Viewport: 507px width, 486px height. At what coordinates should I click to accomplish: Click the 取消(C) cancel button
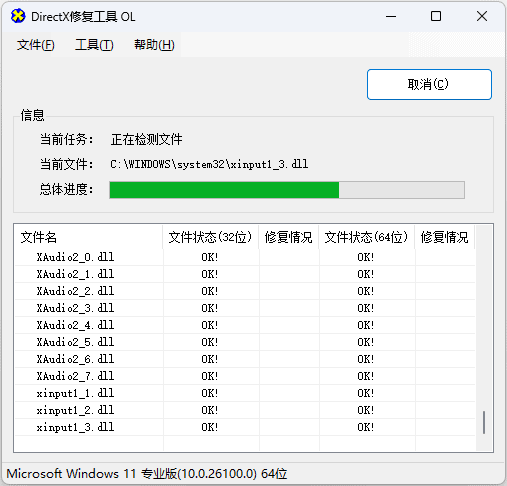tap(429, 84)
